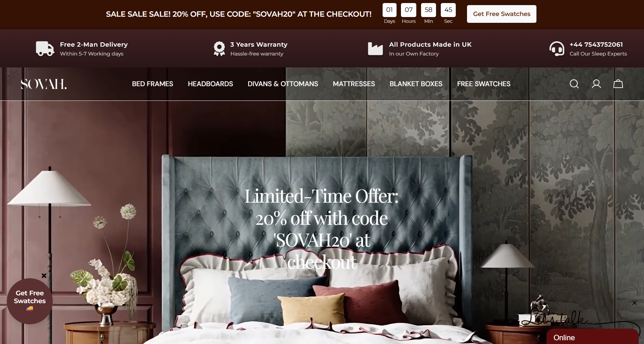Click the white Get Free Swatches button
644x344 pixels.
pyautogui.click(x=502, y=14)
